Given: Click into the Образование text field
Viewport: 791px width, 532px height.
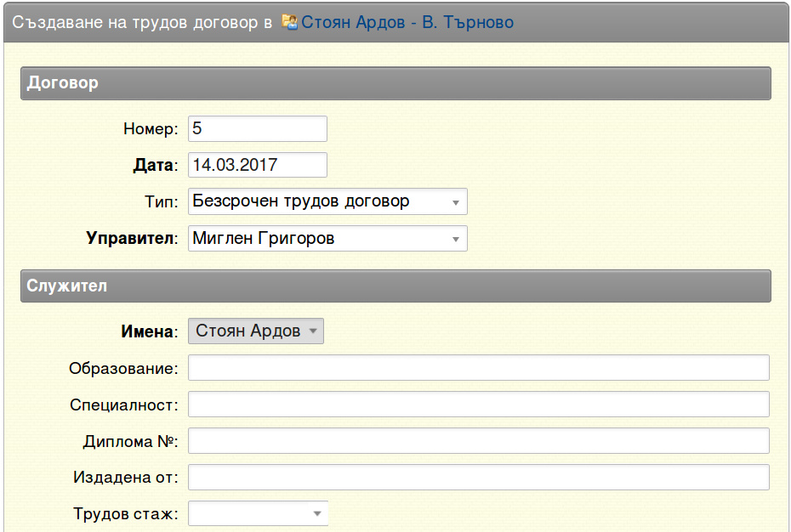Looking at the screenshot, I should pyautogui.click(x=478, y=368).
